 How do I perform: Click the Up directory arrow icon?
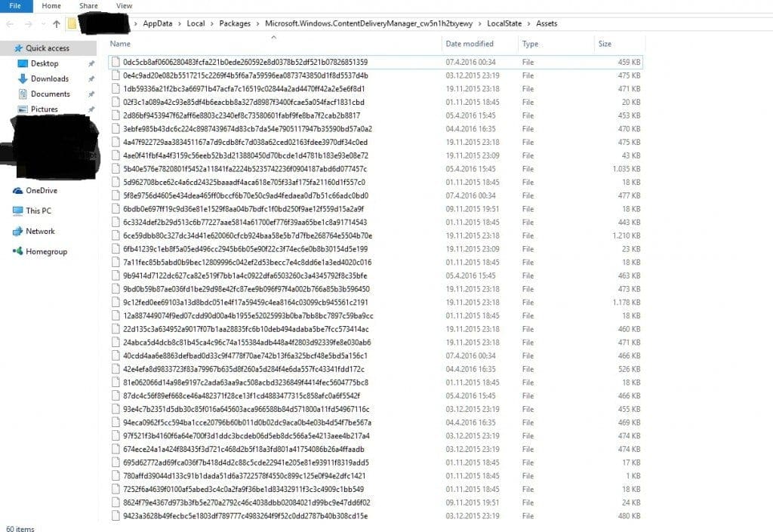(x=57, y=23)
